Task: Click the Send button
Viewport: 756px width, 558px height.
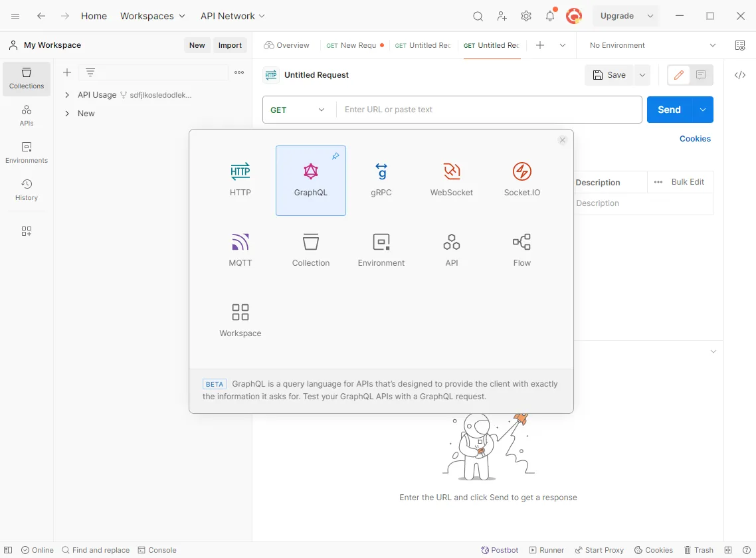Action: pyautogui.click(x=669, y=110)
